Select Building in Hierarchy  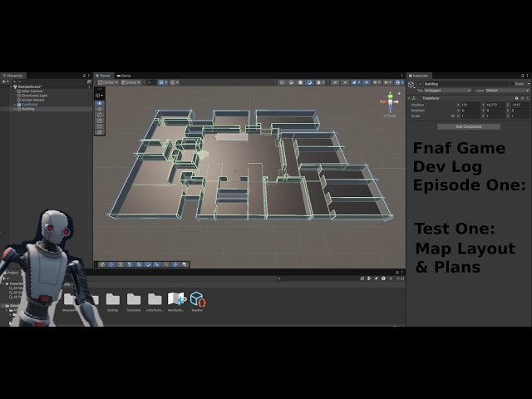point(27,109)
